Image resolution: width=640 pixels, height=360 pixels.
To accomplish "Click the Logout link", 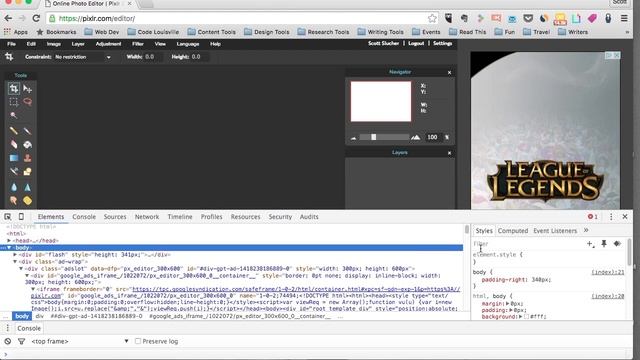I will point(416,43).
